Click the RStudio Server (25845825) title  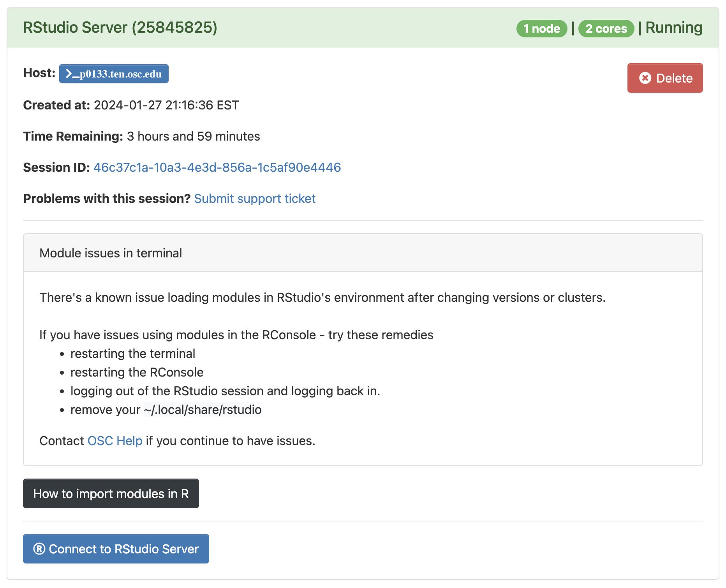[x=120, y=28]
